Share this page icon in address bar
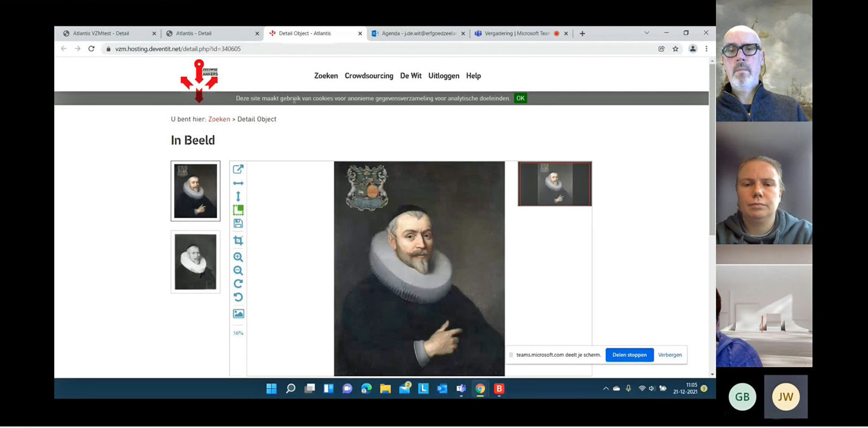Viewport: 868px width, 428px height. click(661, 49)
